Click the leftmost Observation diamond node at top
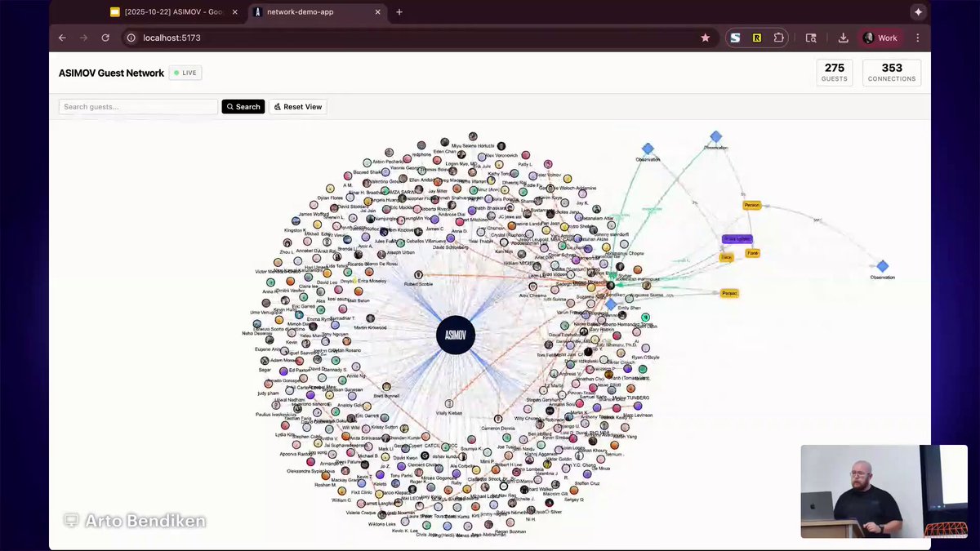This screenshot has width=980, height=551. (x=648, y=149)
